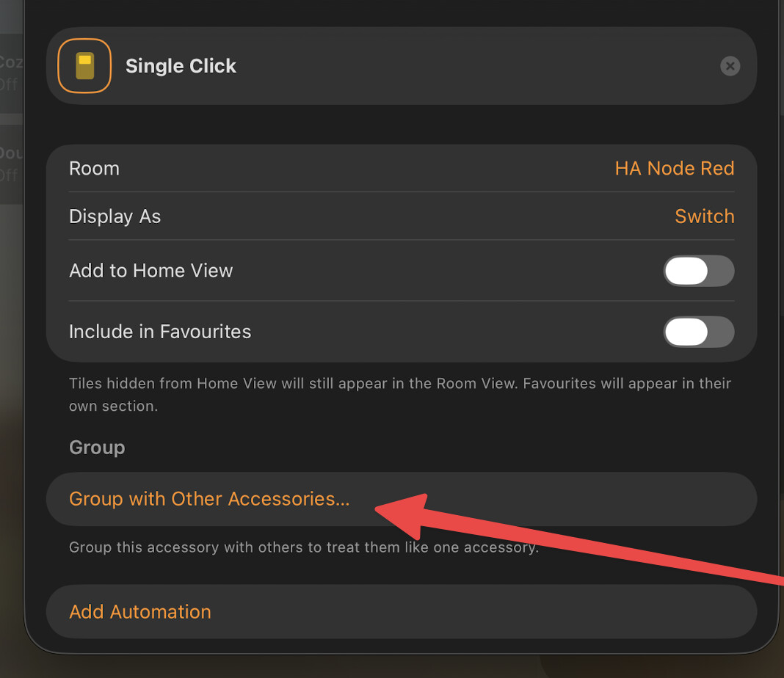Open Add Automation
The width and height of the screenshot is (784, 678).
tap(402, 611)
